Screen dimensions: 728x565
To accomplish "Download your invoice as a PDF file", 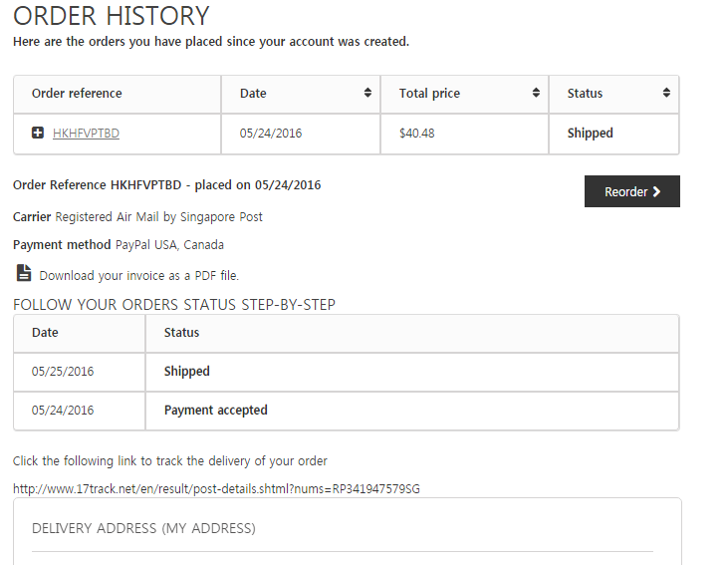I will tap(138, 276).
